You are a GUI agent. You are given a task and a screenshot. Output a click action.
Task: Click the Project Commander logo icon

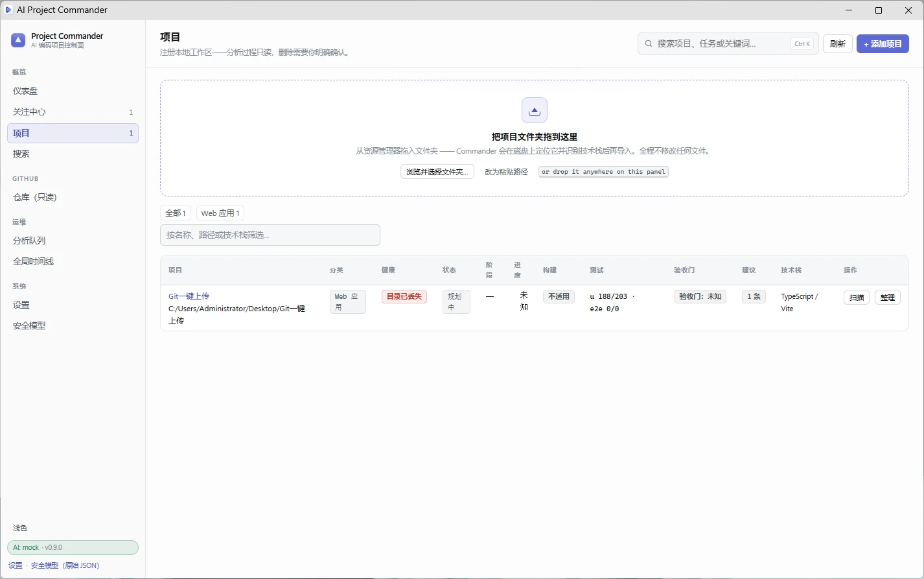coord(18,40)
